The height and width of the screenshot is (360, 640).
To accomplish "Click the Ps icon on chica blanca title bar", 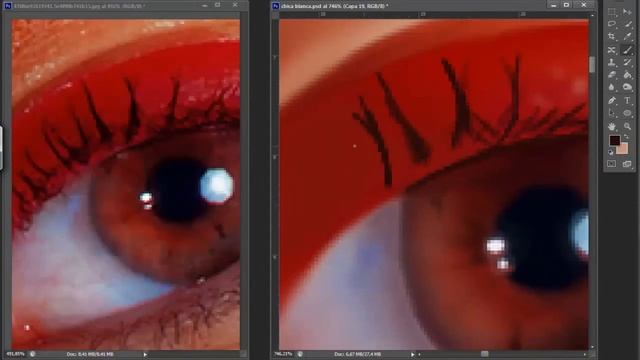I will 276,6.
